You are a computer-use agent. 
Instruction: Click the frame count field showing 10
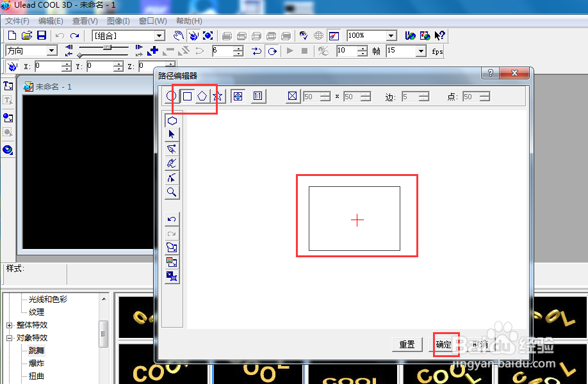click(347, 51)
